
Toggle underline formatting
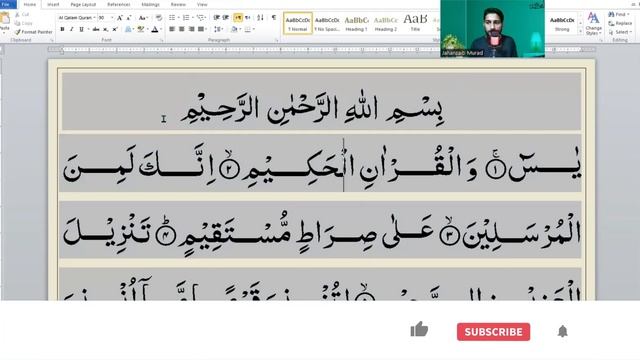[81, 29]
